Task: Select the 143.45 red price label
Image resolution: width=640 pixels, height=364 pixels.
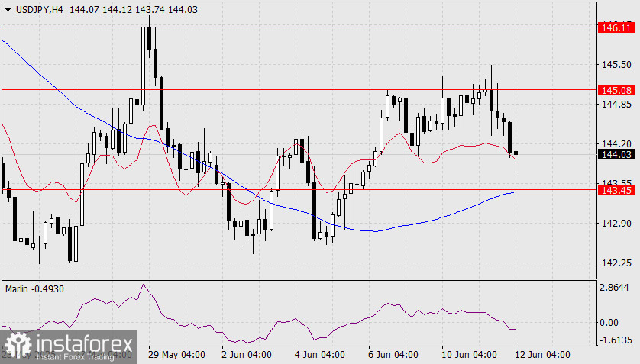Action: tap(617, 190)
